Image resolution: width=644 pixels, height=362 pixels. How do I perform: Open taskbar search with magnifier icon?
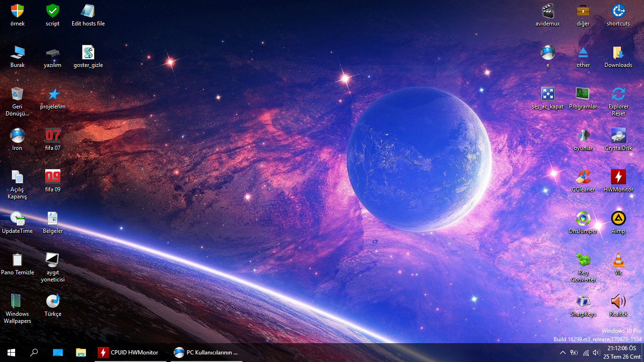(x=34, y=353)
